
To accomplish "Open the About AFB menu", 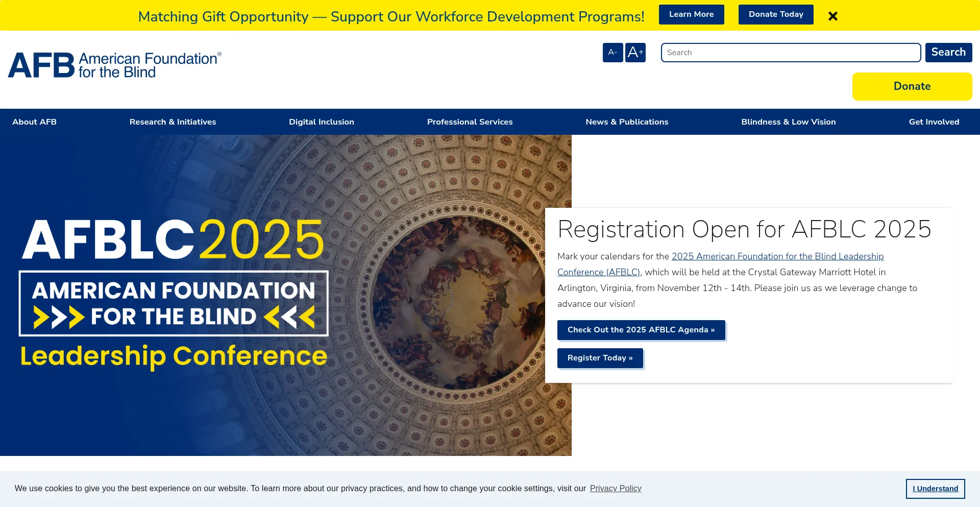I will click(34, 122).
